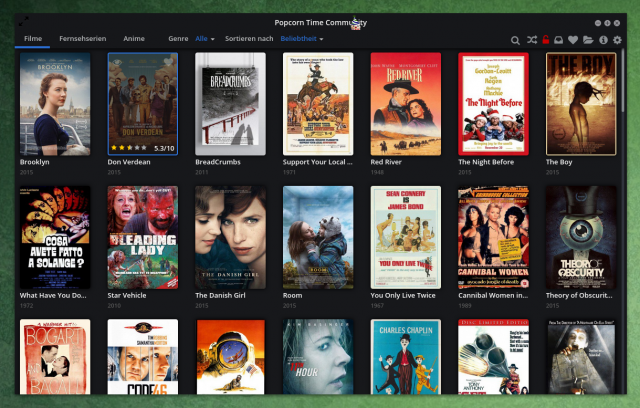Click the 'Theory of Obscurit...' title text

tap(579, 295)
